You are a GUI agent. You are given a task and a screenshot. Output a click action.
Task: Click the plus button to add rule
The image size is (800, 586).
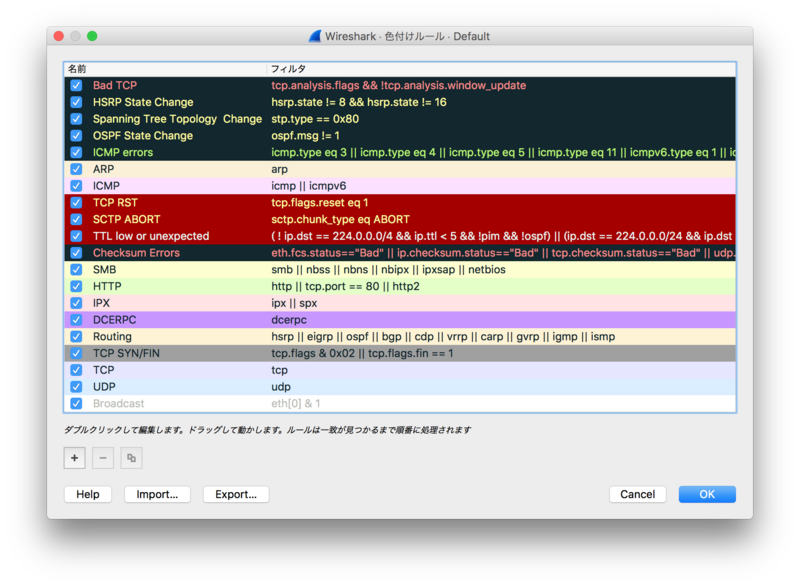pyautogui.click(x=74, y=457)
